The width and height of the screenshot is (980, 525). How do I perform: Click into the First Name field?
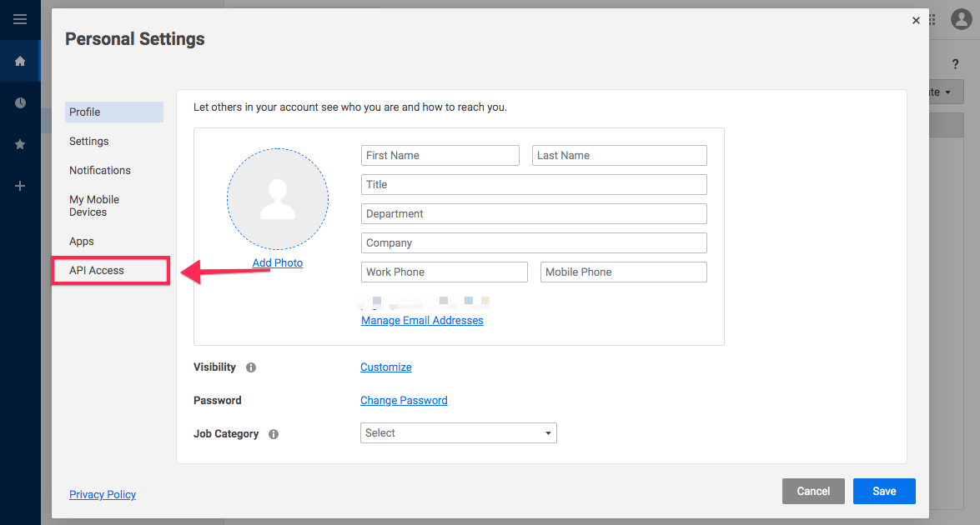(x=440, y=155)
